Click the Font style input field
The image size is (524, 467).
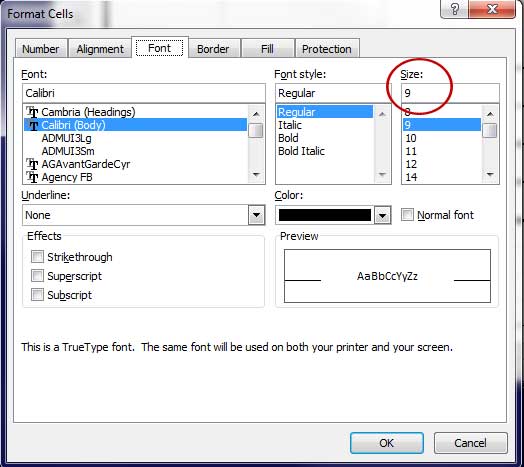coord(333,93)
